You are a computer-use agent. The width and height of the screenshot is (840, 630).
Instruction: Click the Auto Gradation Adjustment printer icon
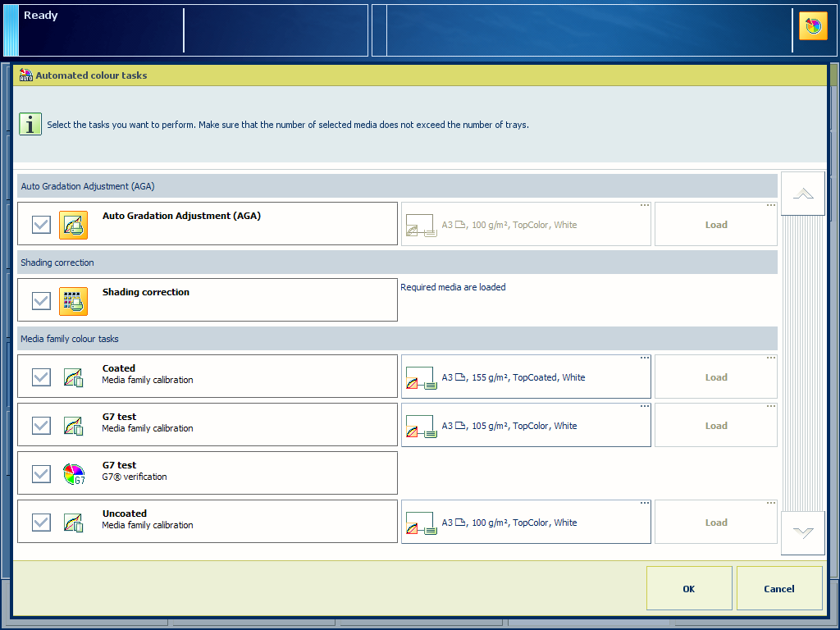pyautogui.click(x=73, y=225)
